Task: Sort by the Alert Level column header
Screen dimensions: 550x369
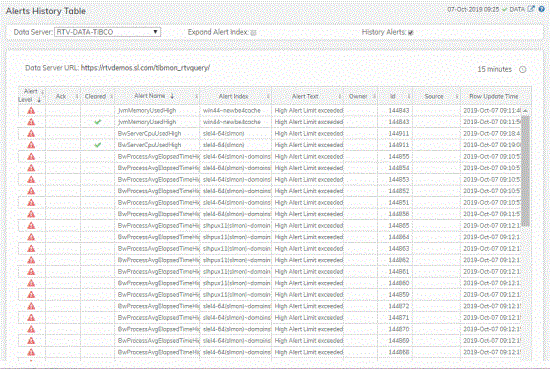Action: (x=31, y=95)
